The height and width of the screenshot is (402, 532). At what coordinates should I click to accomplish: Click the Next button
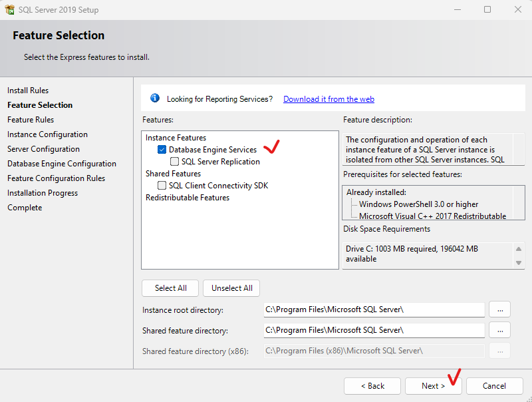click(x=434, y=386)
